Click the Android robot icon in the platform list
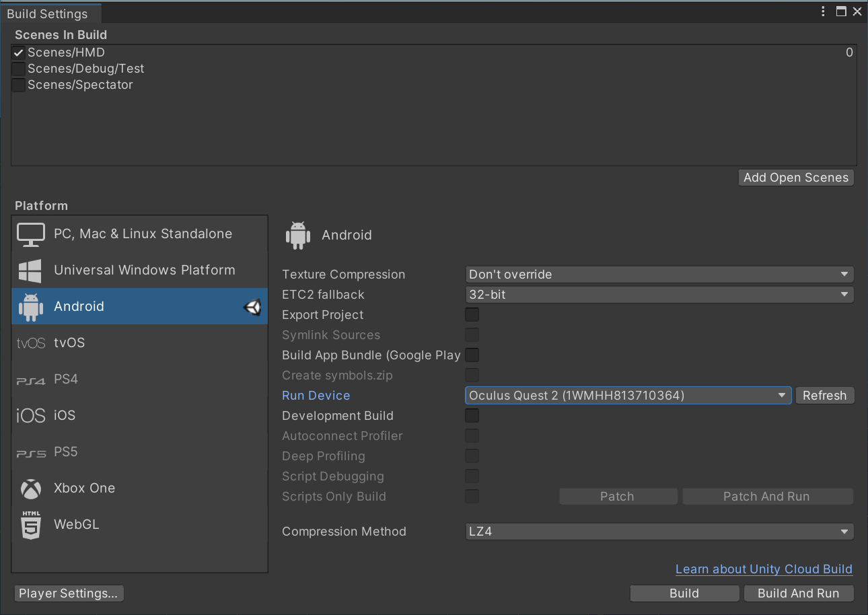The image size is (868, 615). pyautogui.click(x=31, y=307)
